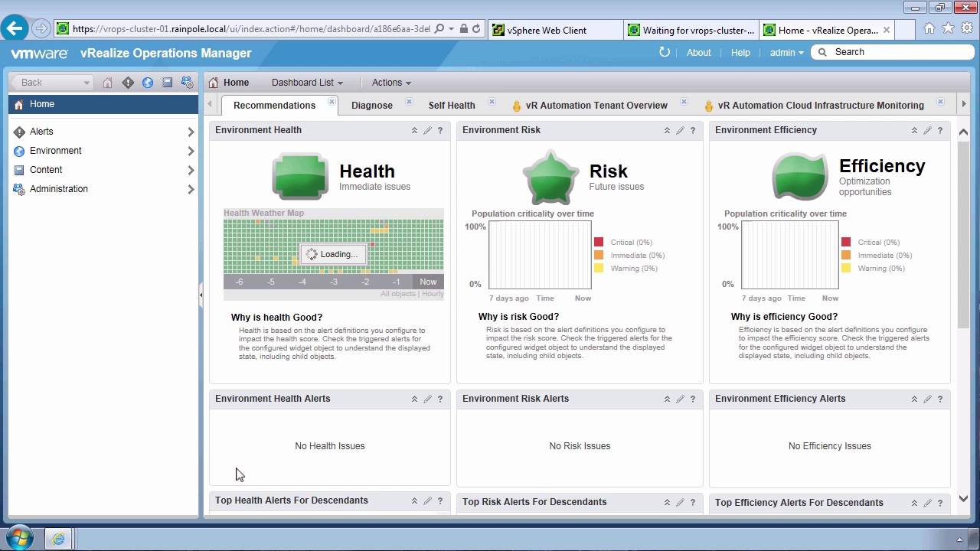Screen dimensions: 980x551
Task: Collapse the Environment Health widget
Action: pos(414,131)
